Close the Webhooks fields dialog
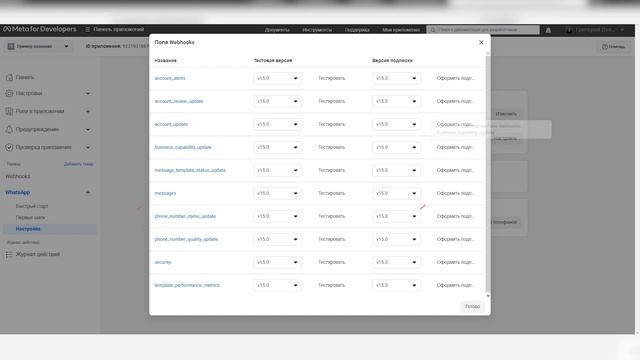This screenshot has width=640, height=360. click(x=481, y=42)
